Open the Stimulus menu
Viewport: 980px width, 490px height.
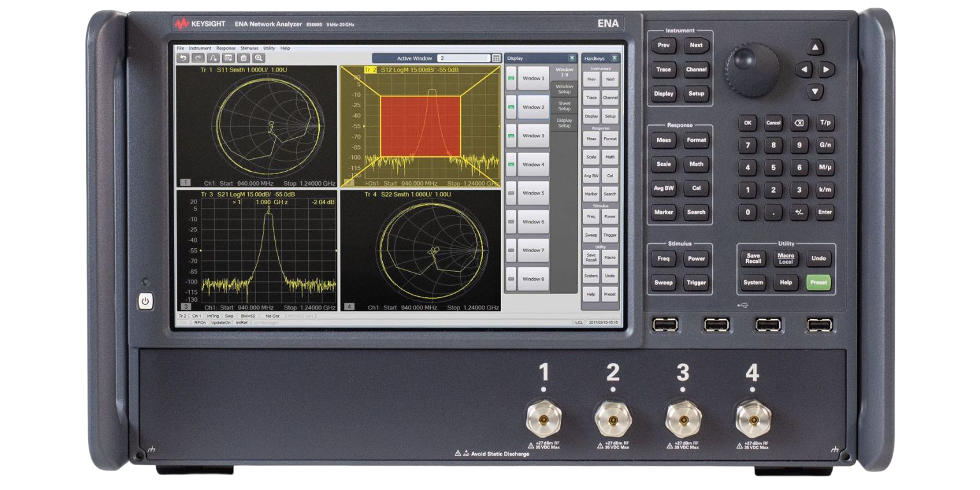(x=249, y=48)
